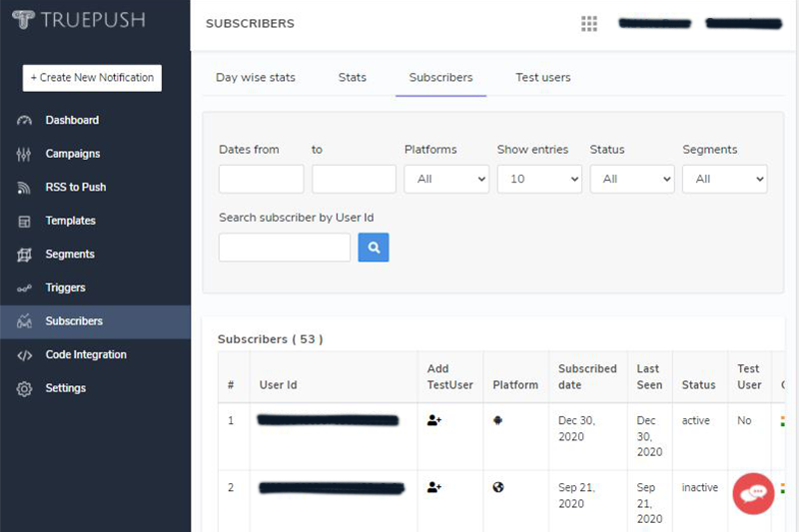Click the Platform column header
The width and height of the screenshot is (799, 532).
pyautogui.click(x=515, y=385)
